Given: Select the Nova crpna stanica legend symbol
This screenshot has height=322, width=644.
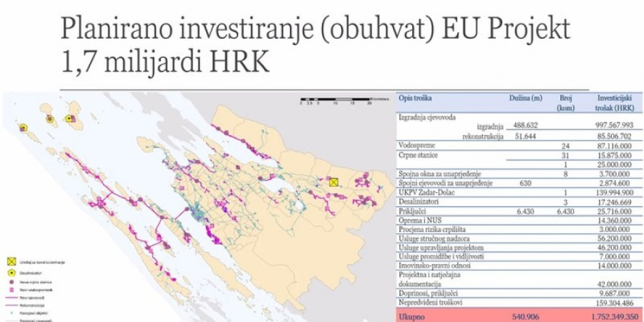Looking at the screenshot, I should point(11,282).
